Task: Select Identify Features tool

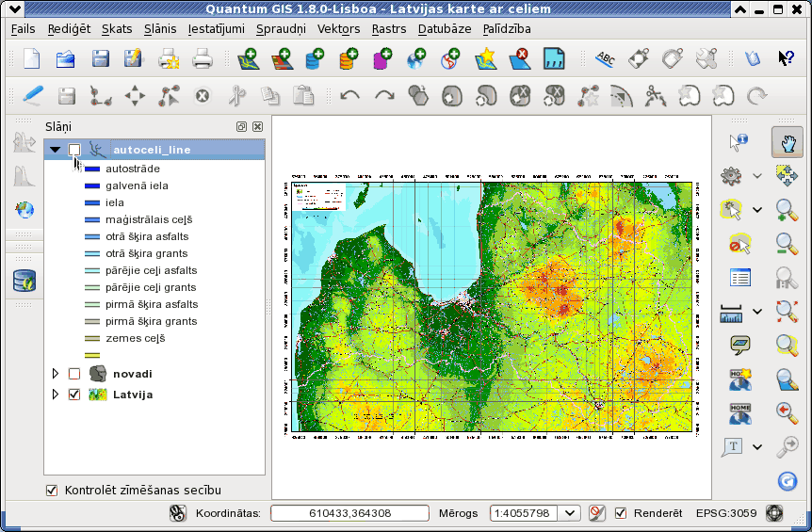Action: (x=739, y=142)
